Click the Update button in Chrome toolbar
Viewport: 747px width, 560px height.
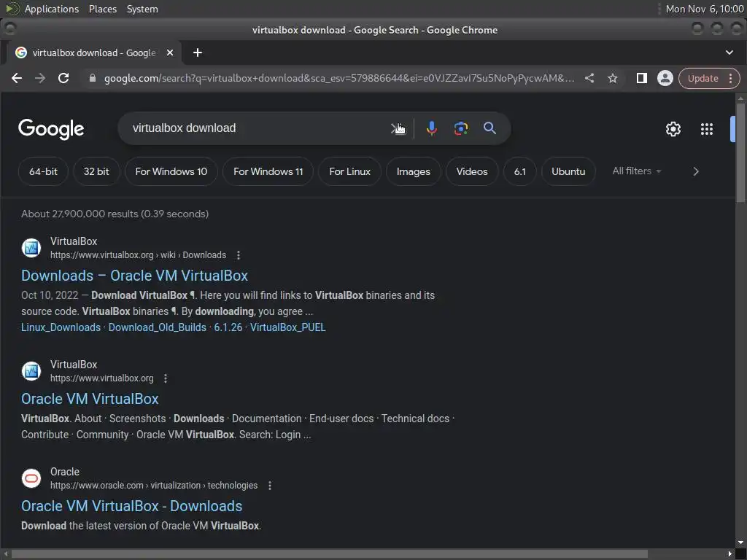(703, 78)
